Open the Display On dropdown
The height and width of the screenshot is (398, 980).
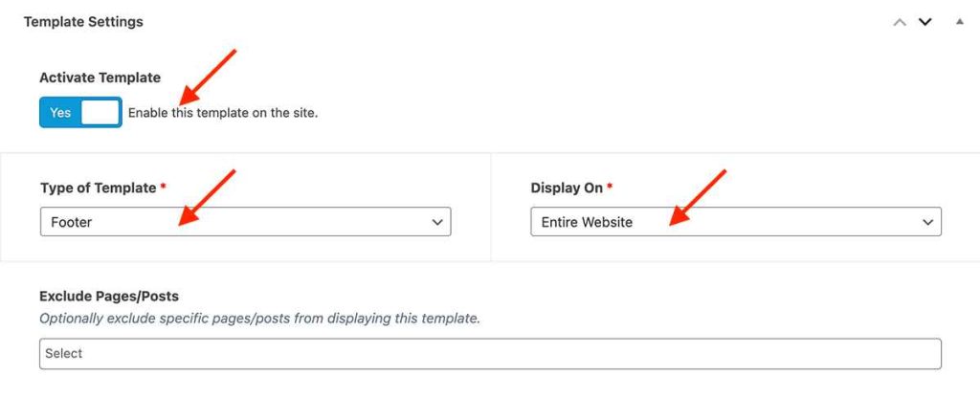[x=735, y=222]
